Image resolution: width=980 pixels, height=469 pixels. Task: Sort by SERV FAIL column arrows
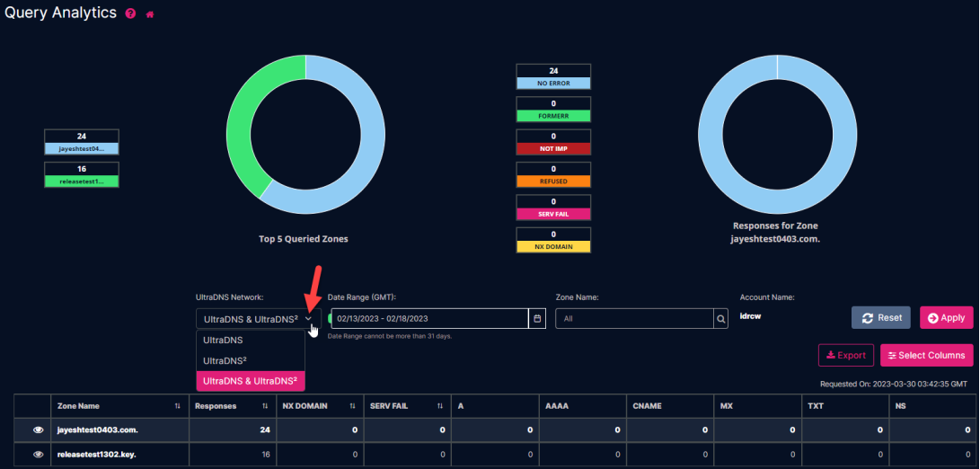(440, 406)
